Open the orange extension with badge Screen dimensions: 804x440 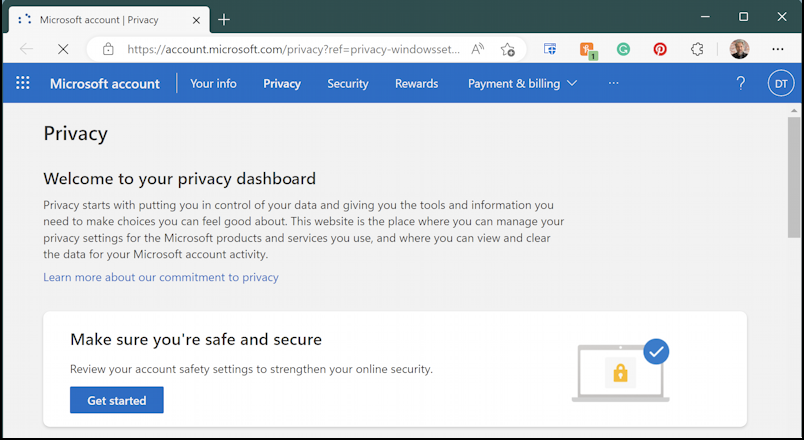click(x=588, y=50)
